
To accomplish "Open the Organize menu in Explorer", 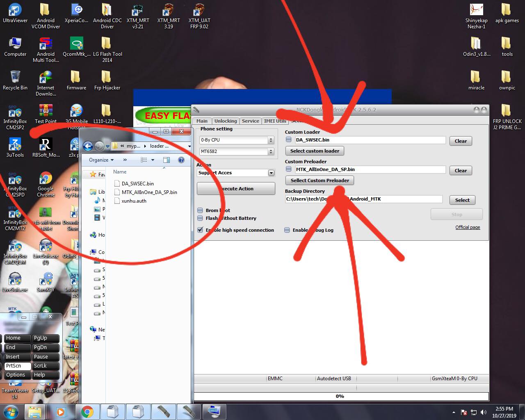I will pos(101,160).
